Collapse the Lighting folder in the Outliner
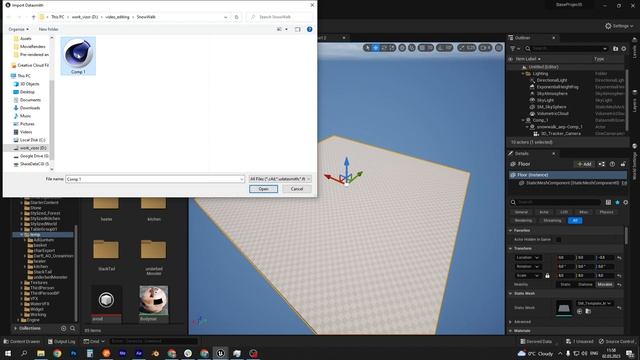This screenshot has width=640, height=360. click(x=523, y=73)
